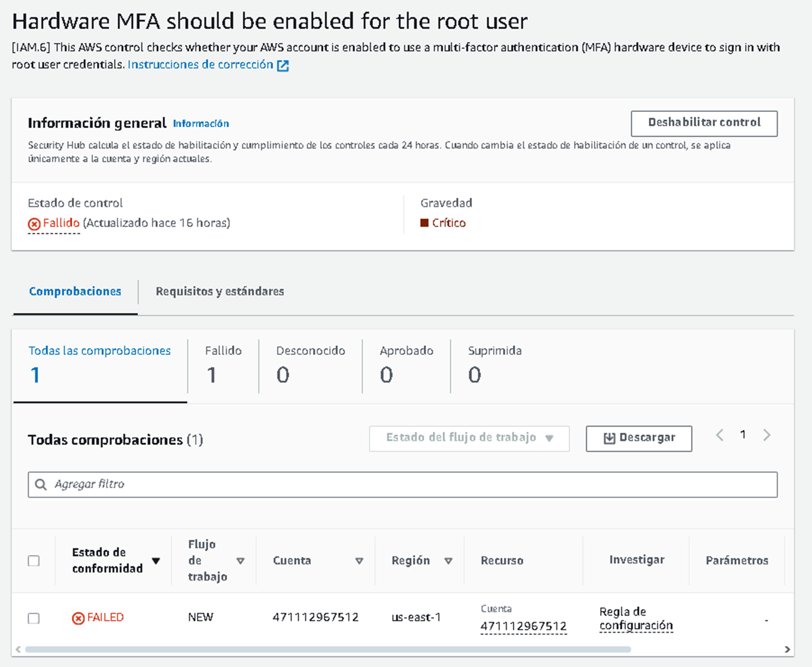Image resolution: width=812 pixels, height=667 pixels.
Task: Go to previous page with the left chevron
Action: point(720,435)
